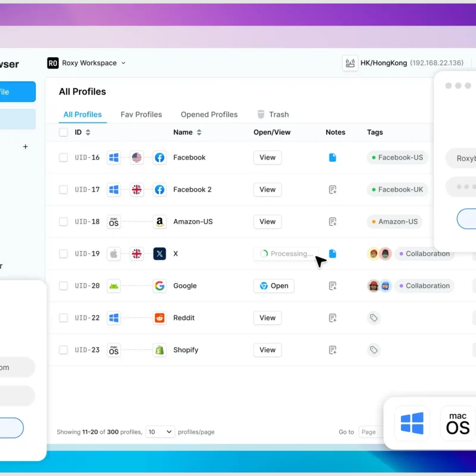Switch to the Fav Profiles tab

[x=141, y=115]
